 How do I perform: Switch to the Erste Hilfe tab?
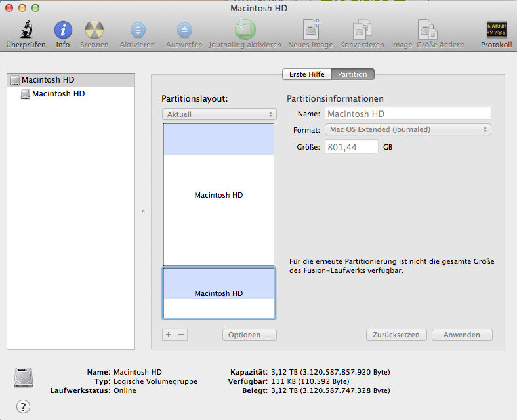[x=306, y=74]
